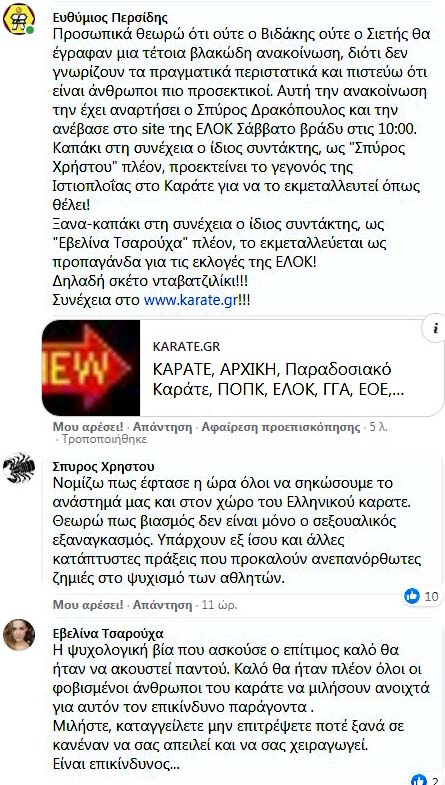445x785 pixels.
Task: Open Εβελίνα Τσαρούχα profile photo
Action: 19,635
